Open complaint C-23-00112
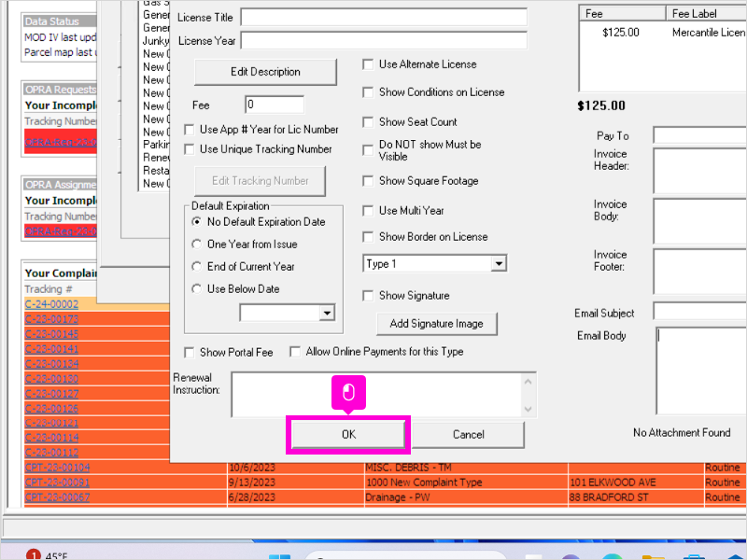This screenshot has height=560, width=747. [51, 453]
